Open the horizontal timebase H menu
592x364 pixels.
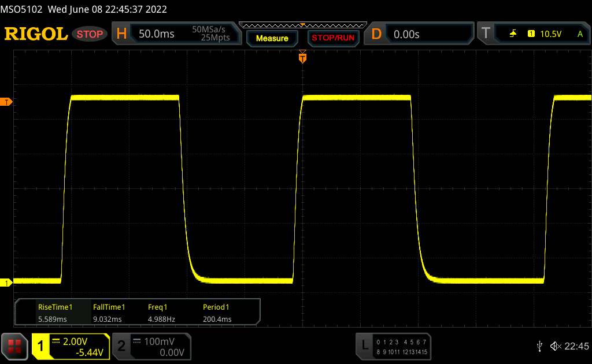click(x=121, y=34)
